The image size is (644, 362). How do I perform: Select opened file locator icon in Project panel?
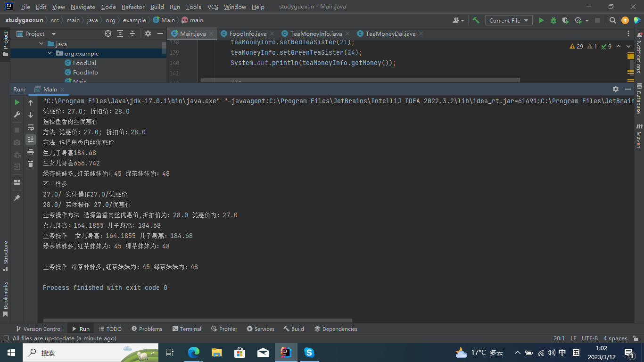[x=108, y=33]
